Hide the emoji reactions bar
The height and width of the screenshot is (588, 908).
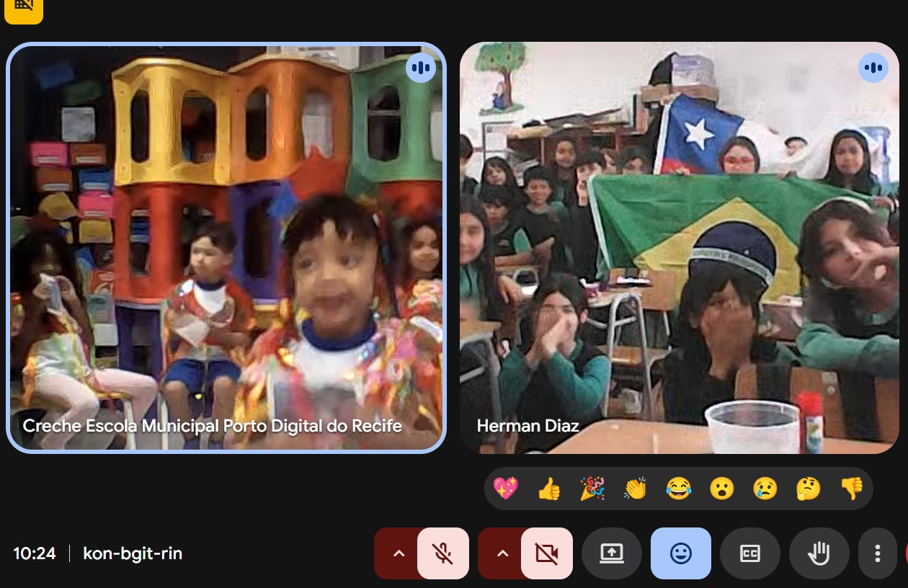(680, 553)
